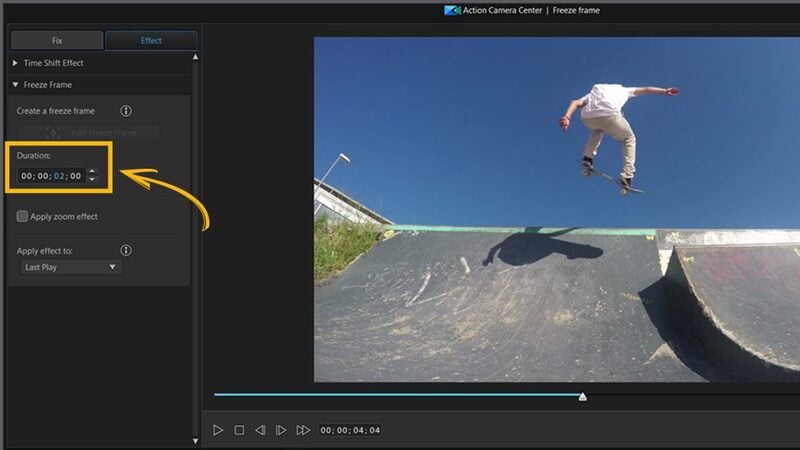The width and height of the screenshot is (800, 450).
Task: Click the Play button in playback controls
Action: [218, 430]
